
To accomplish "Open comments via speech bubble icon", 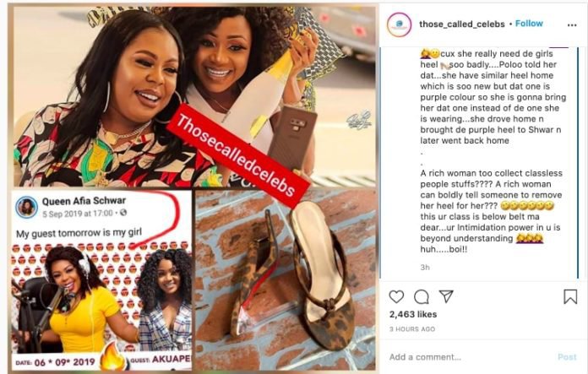I will (x=421, y=297).
